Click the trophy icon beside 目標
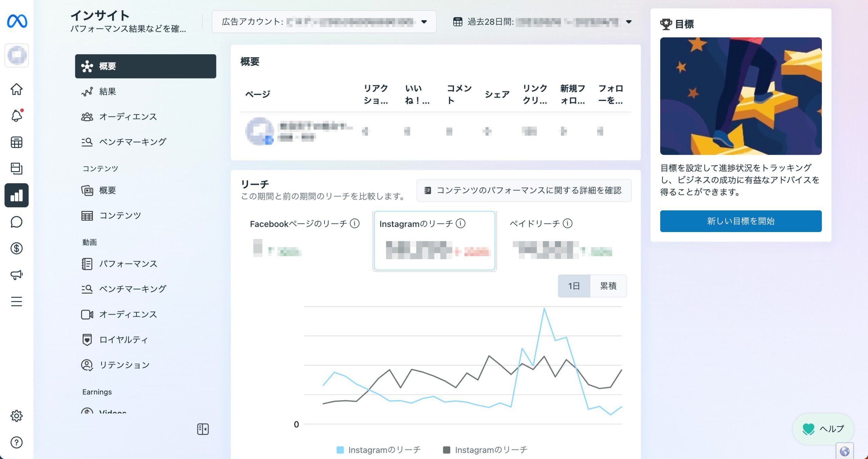The image size is (868, 459). click(x=666, y=24)
